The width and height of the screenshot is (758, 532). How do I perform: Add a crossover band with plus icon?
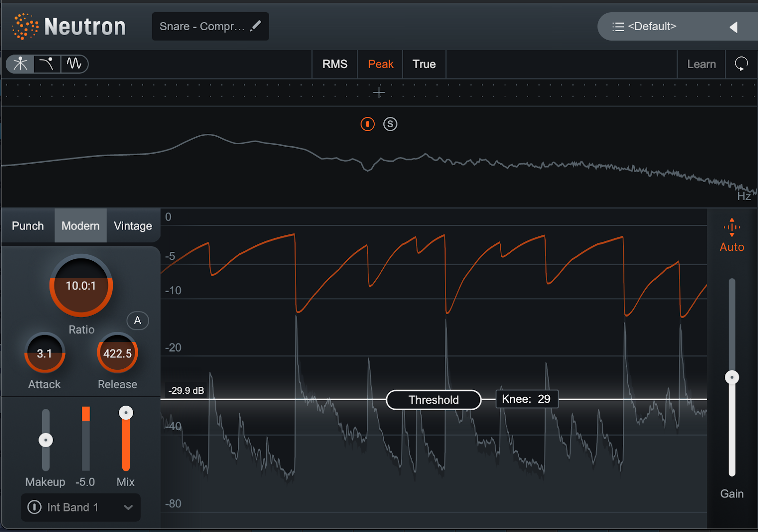pyautogui.click(x=379, y=92)
